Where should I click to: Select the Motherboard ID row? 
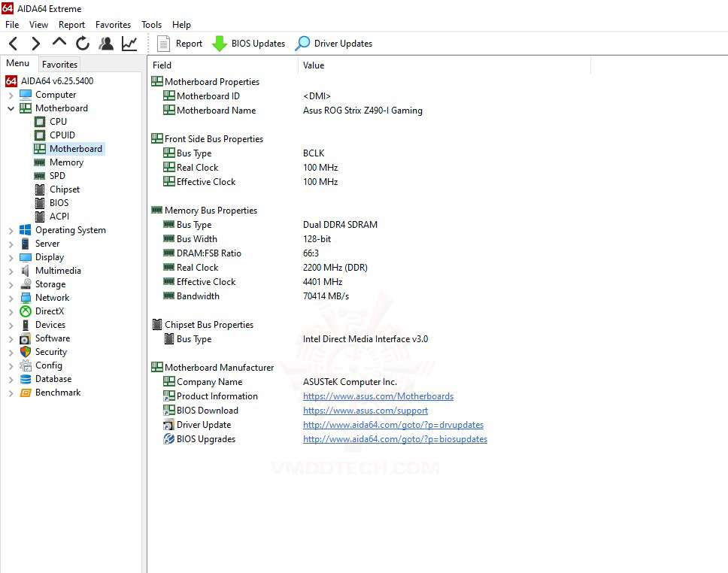pos(247,96)
